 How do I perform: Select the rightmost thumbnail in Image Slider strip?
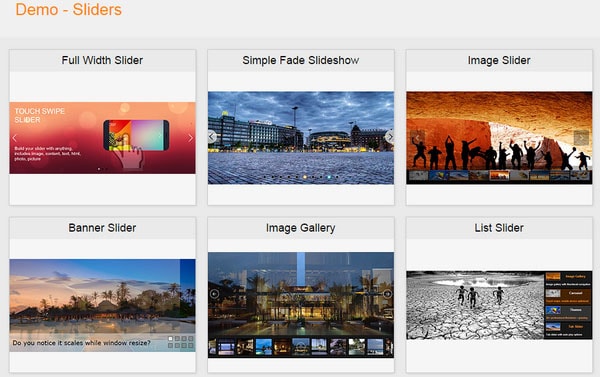point(580,175)
